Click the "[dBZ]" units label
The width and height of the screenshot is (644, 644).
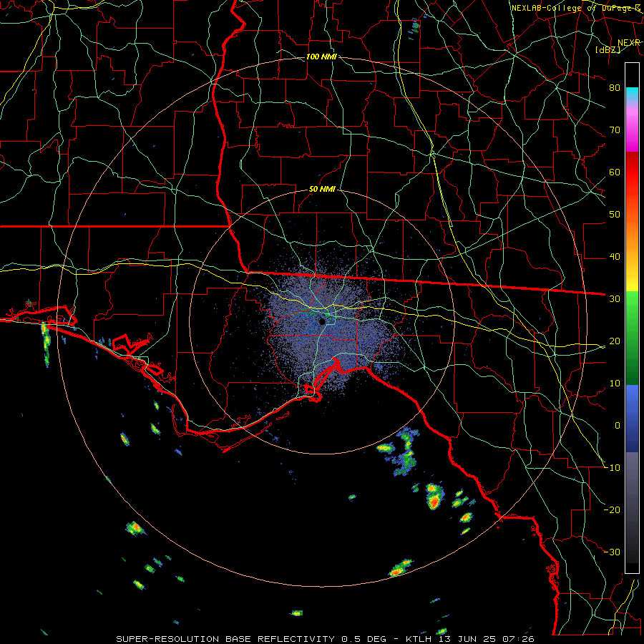[608, 49]
